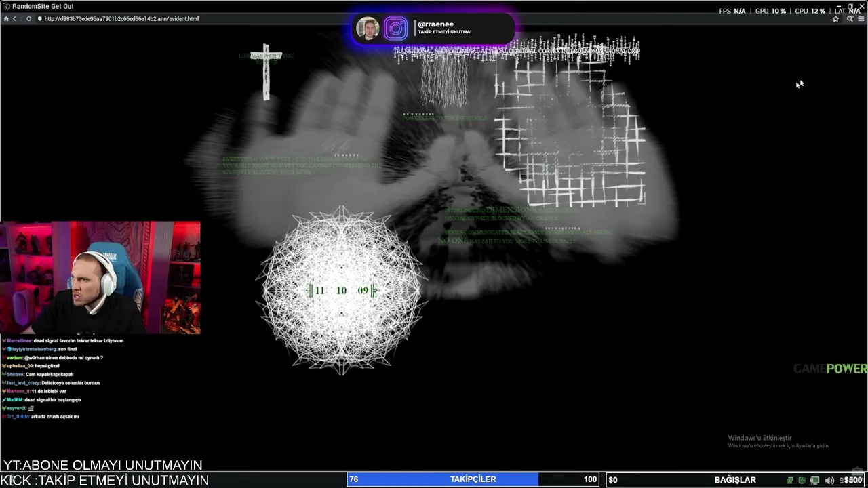Open the zoom magnifier tool
The width and height of the screenshot is (868, 488).
point(850,19)
